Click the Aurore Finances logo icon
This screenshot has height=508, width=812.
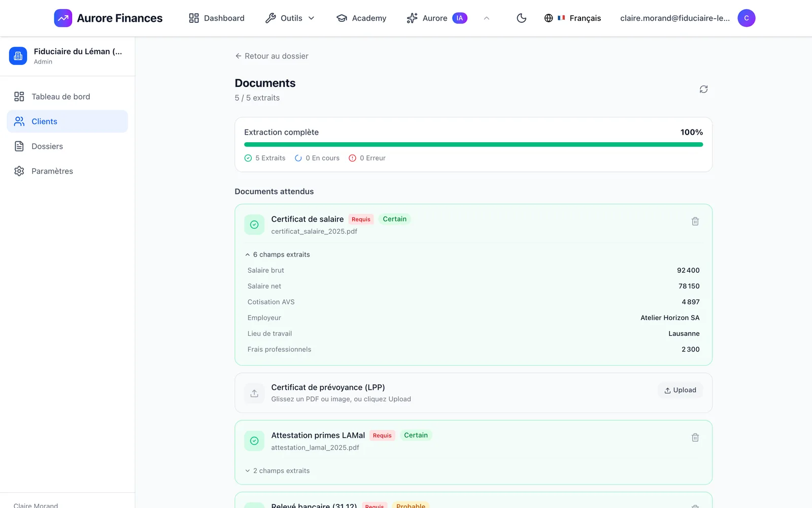[63, 18]
